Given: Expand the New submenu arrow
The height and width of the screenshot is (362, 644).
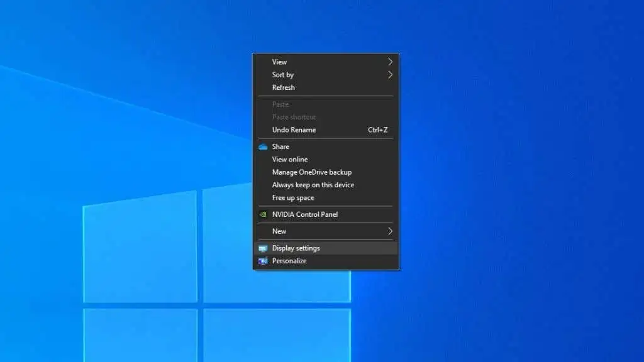Looking at the screenshot, I should tap(390, 231).
